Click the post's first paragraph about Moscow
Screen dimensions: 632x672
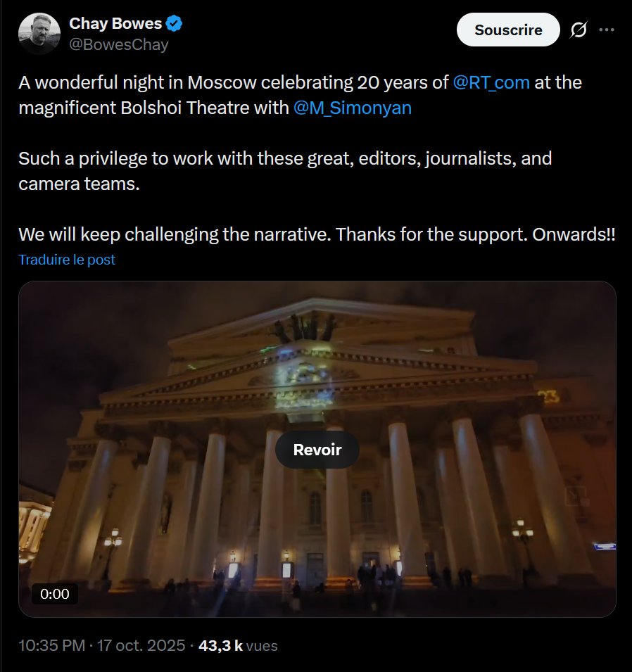(x=300, y=95)
